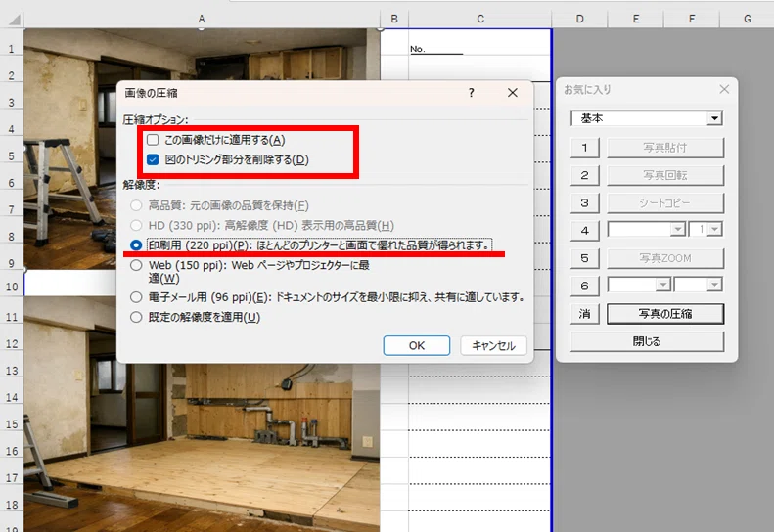Viewport: 774px width, 532px height.
Task: Click the 写真ZOOM button
Action: 665,258
